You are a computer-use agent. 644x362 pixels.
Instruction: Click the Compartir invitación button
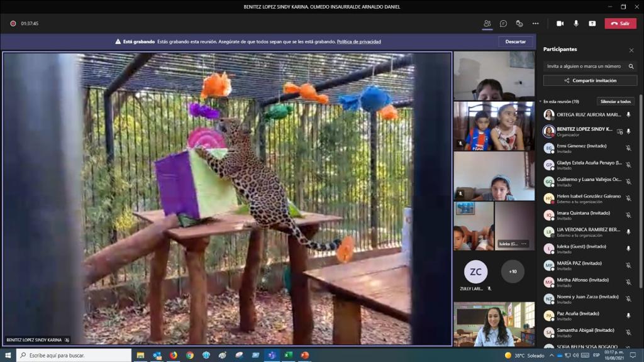tap(590, 80)
